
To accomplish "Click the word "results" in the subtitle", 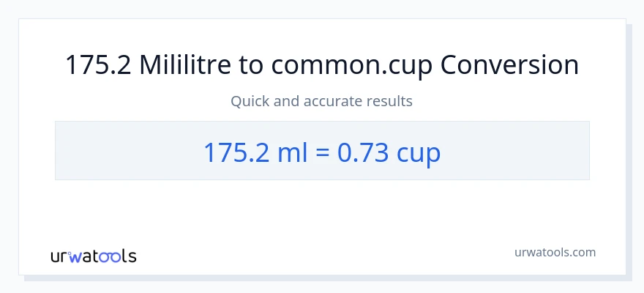I will [390, 101].
